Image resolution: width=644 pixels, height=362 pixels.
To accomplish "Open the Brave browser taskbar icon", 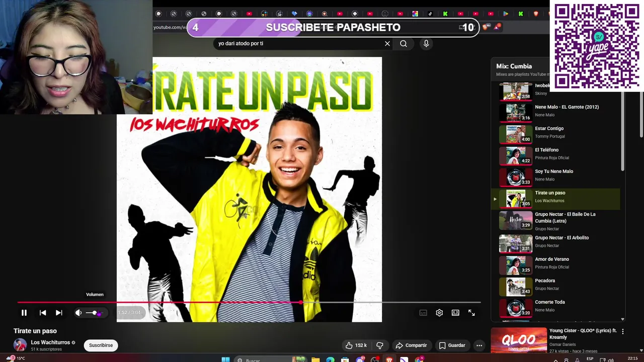I will [x=389, y=359].
